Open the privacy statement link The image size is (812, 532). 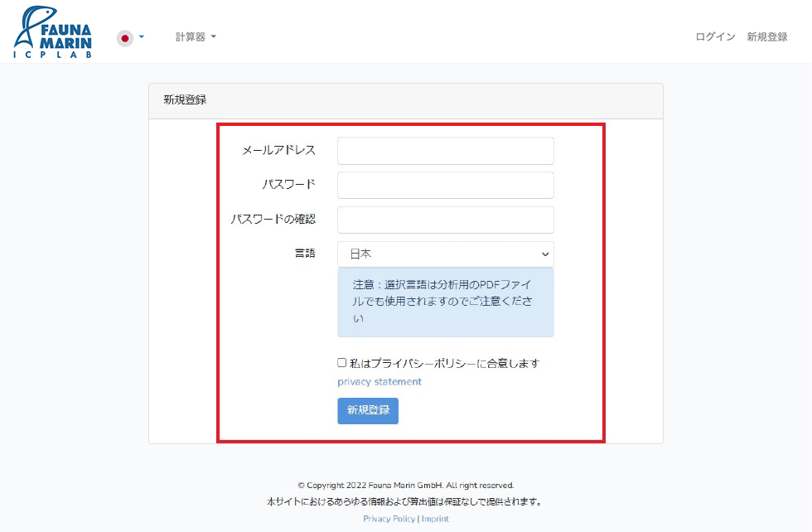tap(379, 382)
